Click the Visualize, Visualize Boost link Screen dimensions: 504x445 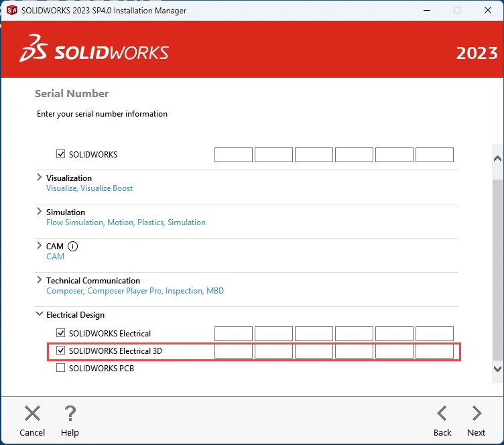[x=89, y=188]
